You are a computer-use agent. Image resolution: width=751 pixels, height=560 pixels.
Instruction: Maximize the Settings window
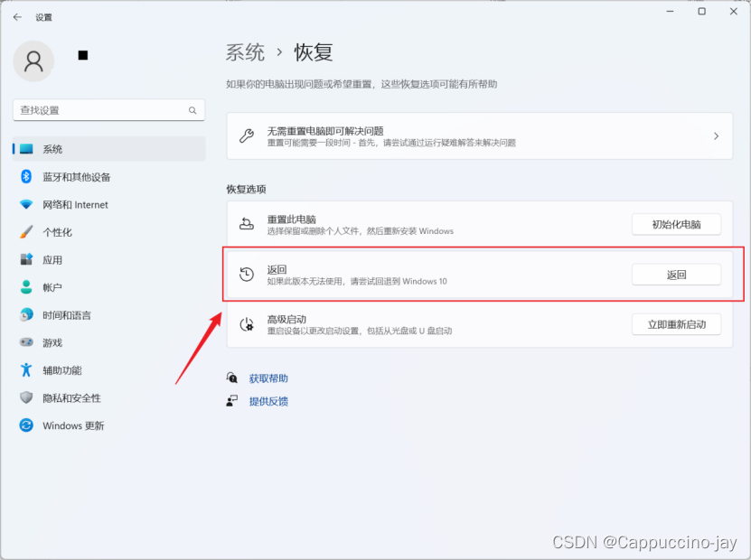coord(701,11)
